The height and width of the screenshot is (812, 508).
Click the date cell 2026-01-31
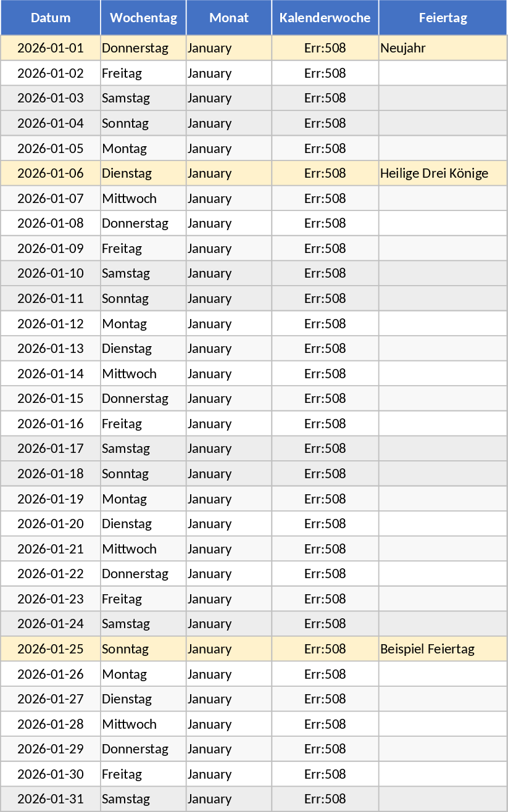tap(51, 799)
